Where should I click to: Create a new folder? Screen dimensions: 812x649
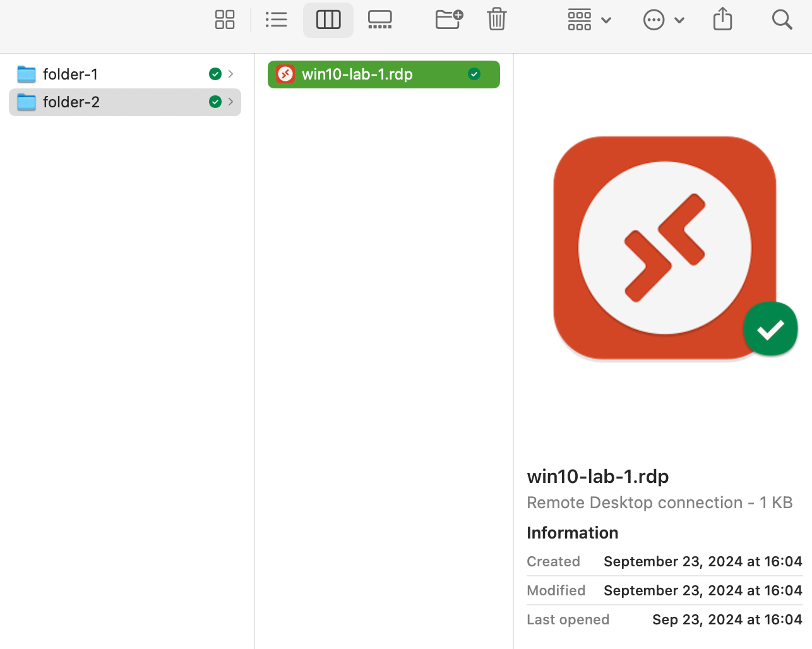(449, 20)
